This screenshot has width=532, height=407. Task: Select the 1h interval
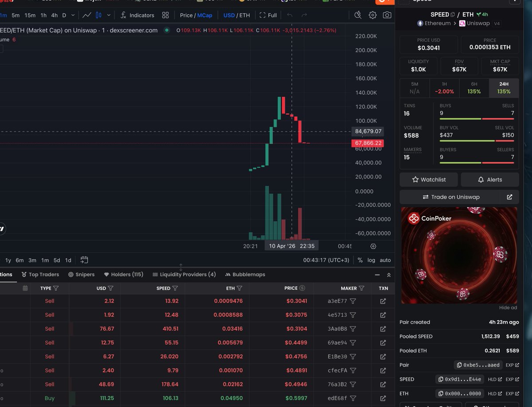(x=43, y=15)
